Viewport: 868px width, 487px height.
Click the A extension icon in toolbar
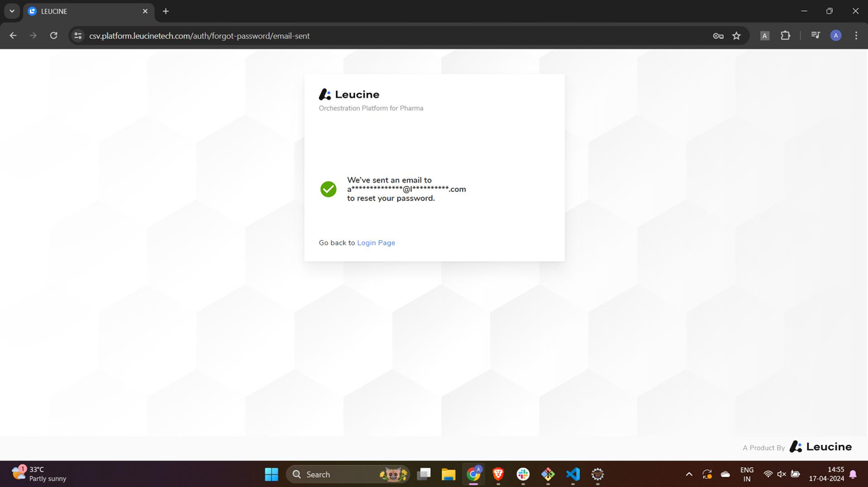tap(765, 36)
